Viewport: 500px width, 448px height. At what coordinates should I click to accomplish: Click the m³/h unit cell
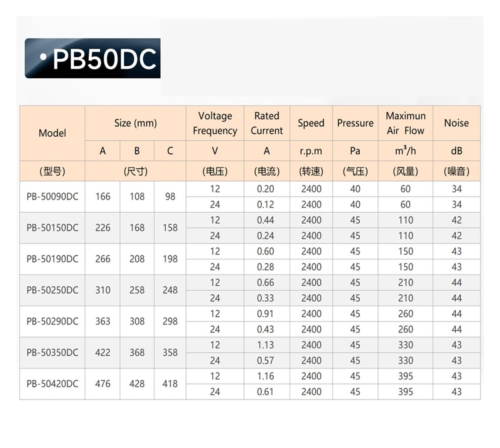[x=406, y=151]
